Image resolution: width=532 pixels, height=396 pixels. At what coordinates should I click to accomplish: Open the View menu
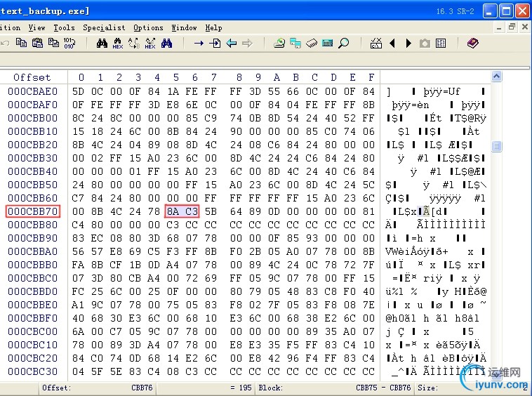click(36, 28)
